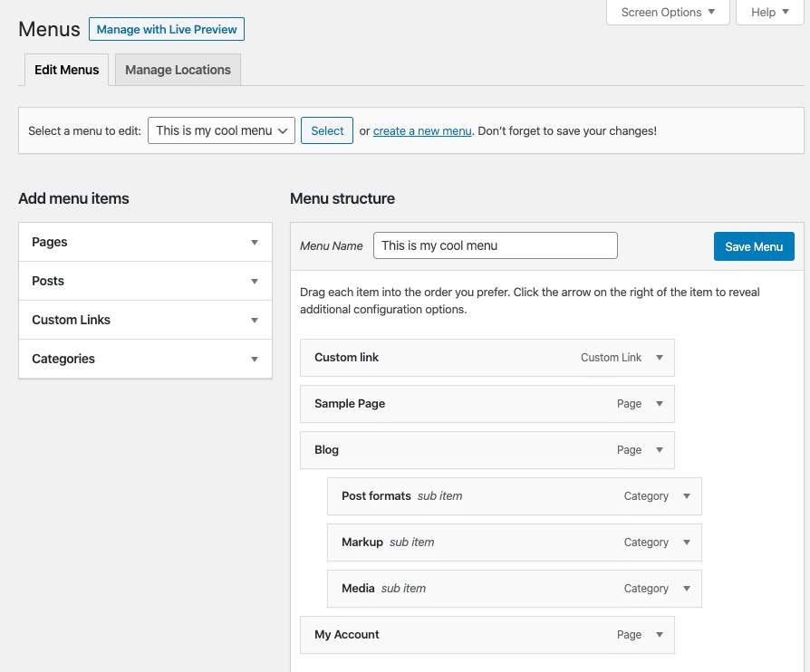810x672 pixels.
Task: Click inside the Menu Name field
Action: coord(495,245)
